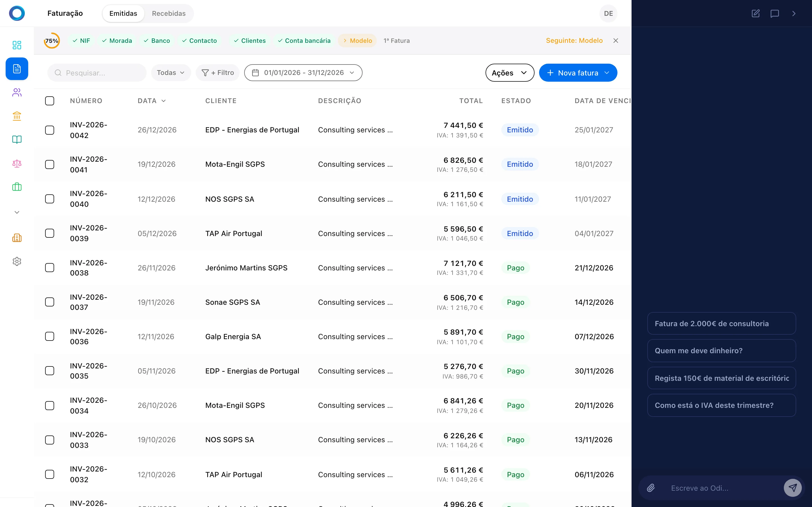Select the Emitidas tab

click(123, 14)
